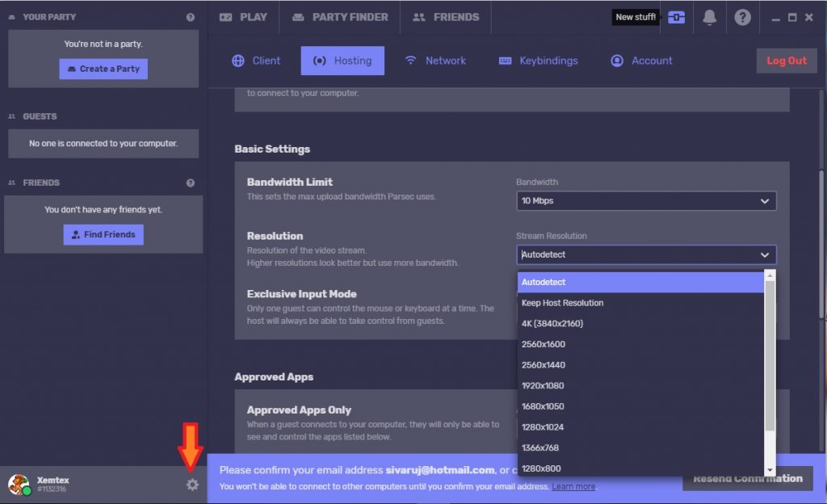Click the resolution list scrollbar thumb

770,356
